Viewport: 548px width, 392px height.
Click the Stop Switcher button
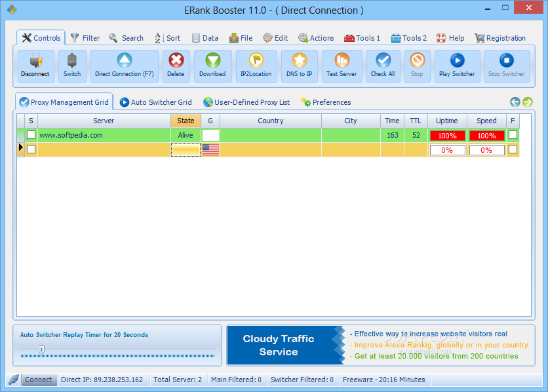pos(507,66)
